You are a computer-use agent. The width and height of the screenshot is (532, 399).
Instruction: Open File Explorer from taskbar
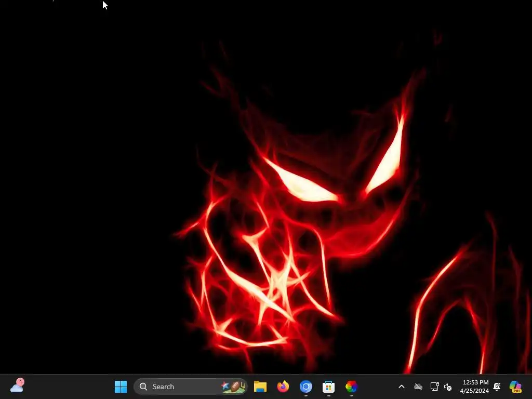tap(260, 387)
